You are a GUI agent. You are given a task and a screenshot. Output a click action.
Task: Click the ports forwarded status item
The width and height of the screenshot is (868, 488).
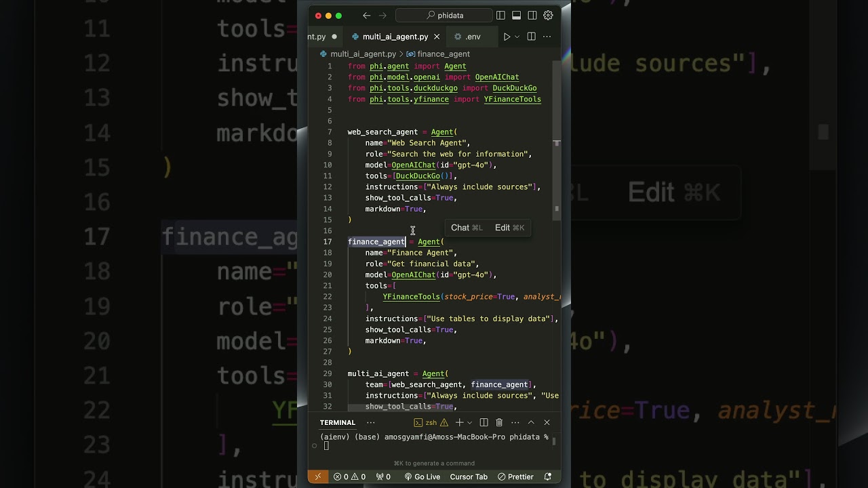(384, 476)
